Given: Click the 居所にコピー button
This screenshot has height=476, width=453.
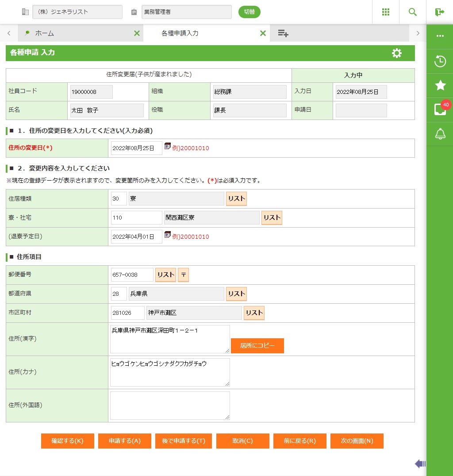Looking at the screenshot, I should click(x=257, y=346).
